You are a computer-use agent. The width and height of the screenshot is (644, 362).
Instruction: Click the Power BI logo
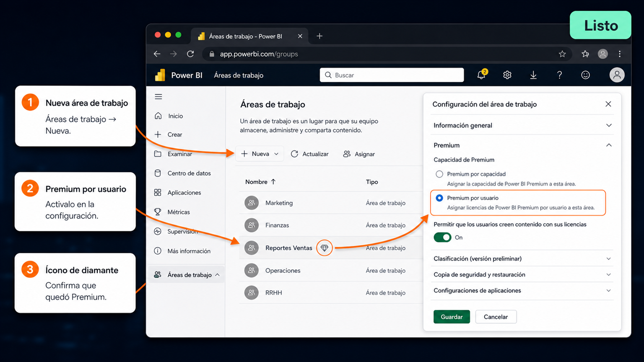[160, 75]
